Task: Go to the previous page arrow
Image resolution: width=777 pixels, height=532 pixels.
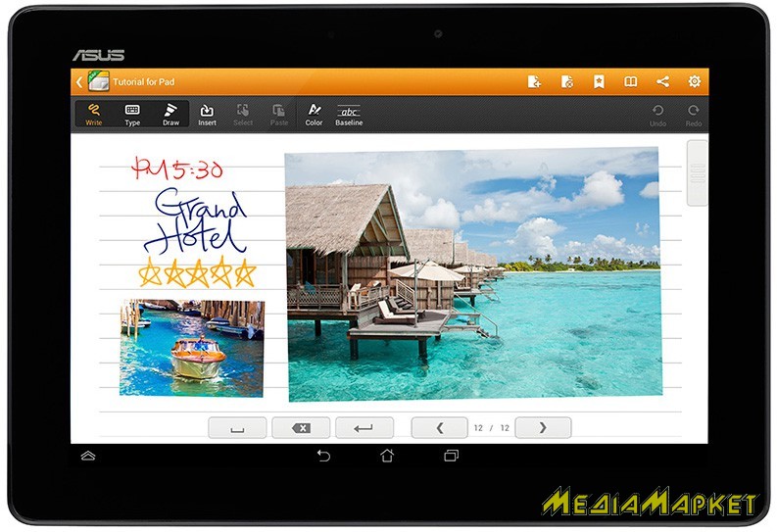Action: tap(440, 427)
